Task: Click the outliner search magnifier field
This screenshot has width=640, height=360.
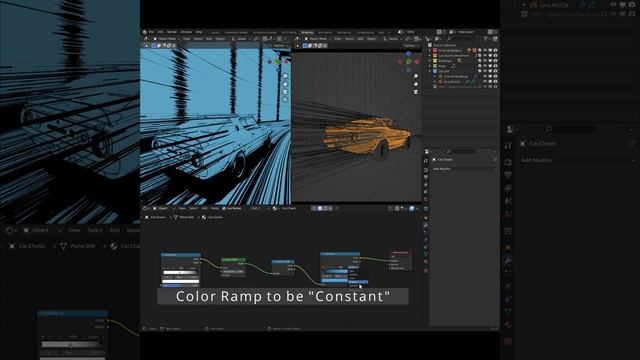Action: click(463, 39)
